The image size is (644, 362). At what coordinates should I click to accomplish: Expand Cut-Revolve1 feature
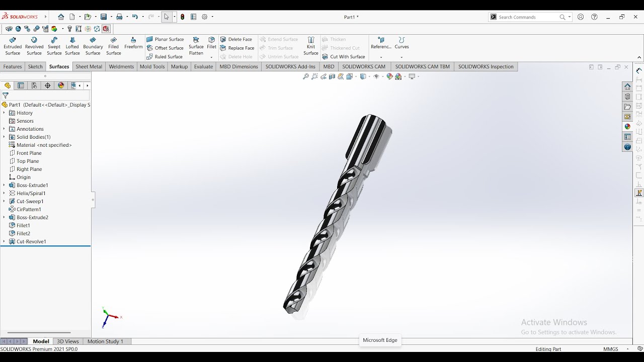[4, 241]
